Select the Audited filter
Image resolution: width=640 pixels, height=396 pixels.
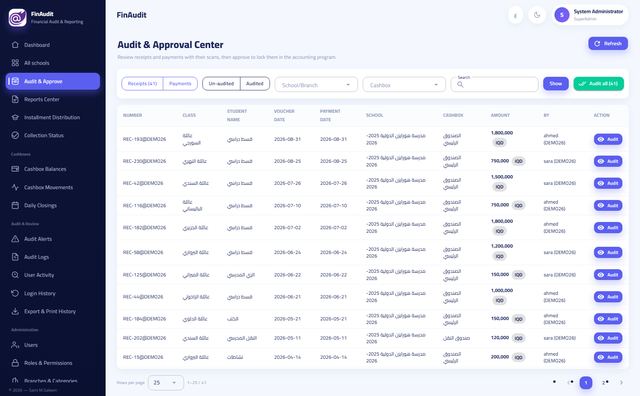pos(255,84)
